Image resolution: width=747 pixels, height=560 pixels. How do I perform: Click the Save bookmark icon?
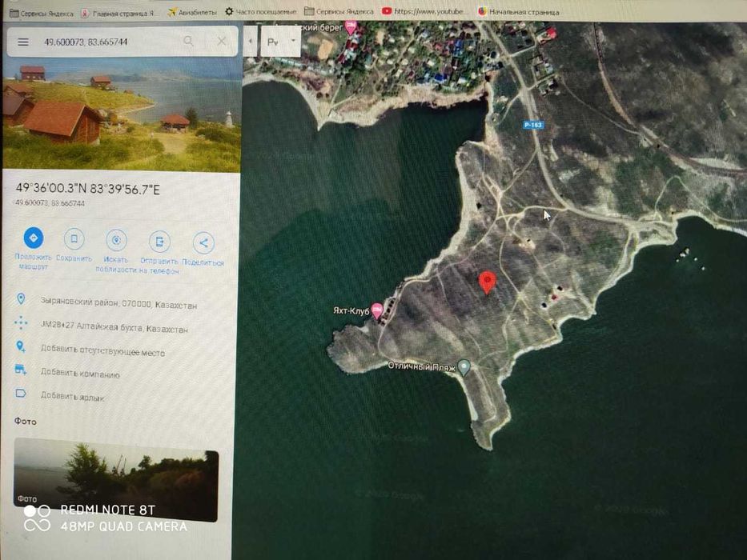tap(74, 238)
